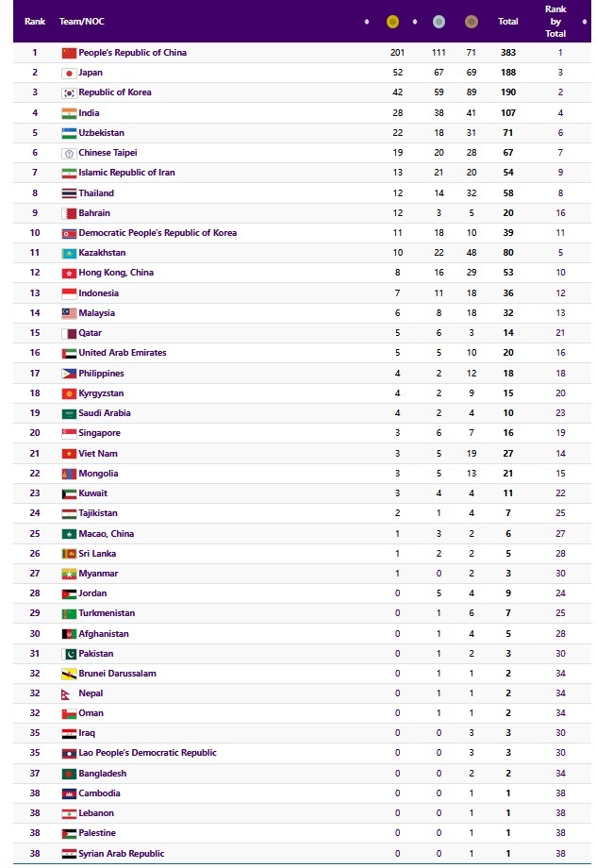Viewport: 596px width, 868px height.
Task: Select the Sri Lanka flag icon
Action: [x=69, y=554]
